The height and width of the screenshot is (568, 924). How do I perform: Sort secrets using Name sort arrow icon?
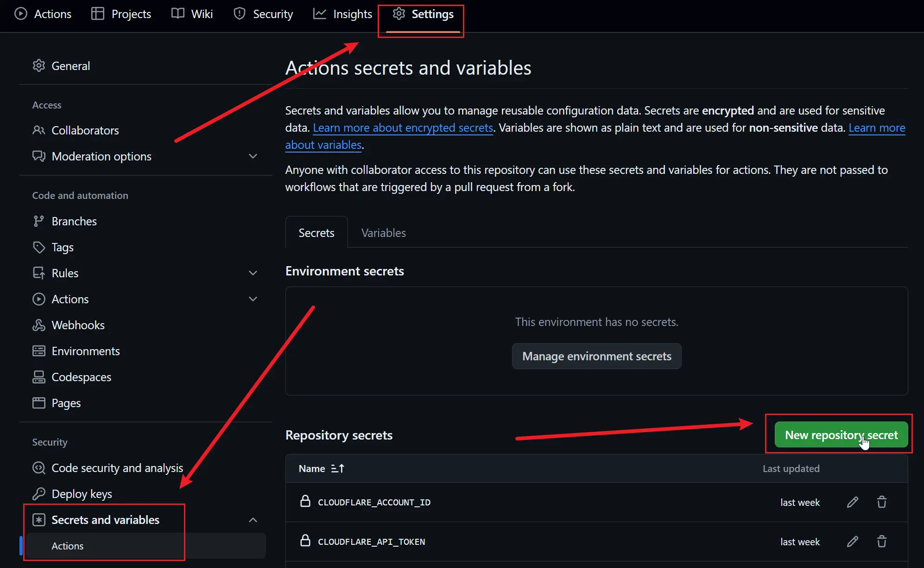338,469
